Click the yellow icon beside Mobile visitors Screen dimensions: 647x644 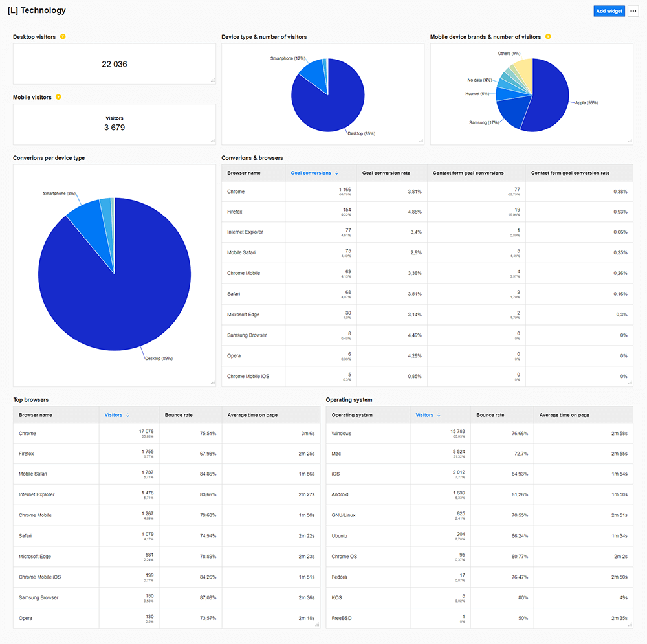click(58, 97)
